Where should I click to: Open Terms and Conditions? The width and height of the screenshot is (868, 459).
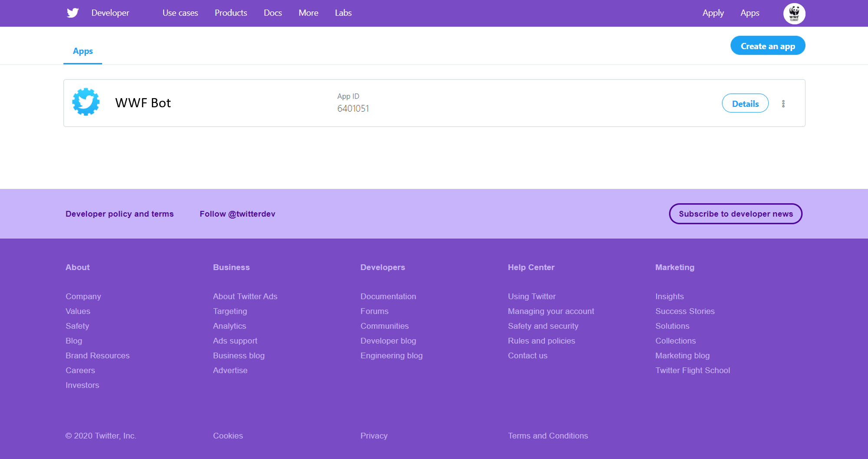pos(548,436)
